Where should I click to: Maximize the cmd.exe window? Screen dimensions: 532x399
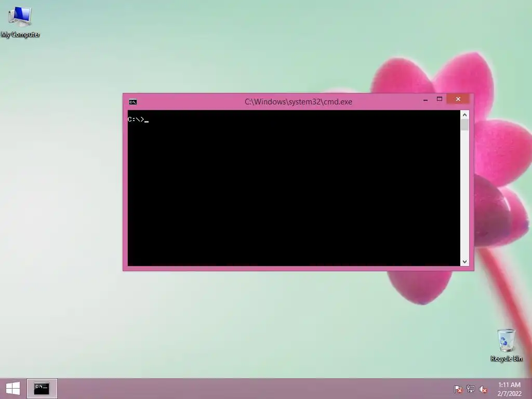[440, 99]
